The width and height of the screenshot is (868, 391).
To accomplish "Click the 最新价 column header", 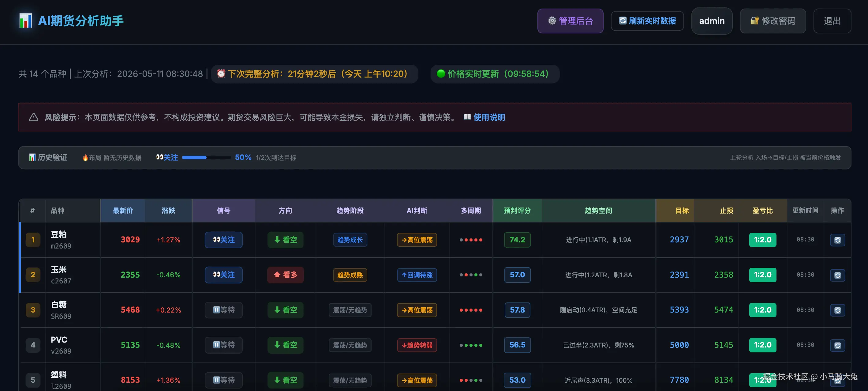I will pyautogui.click(x=123, y=211).
